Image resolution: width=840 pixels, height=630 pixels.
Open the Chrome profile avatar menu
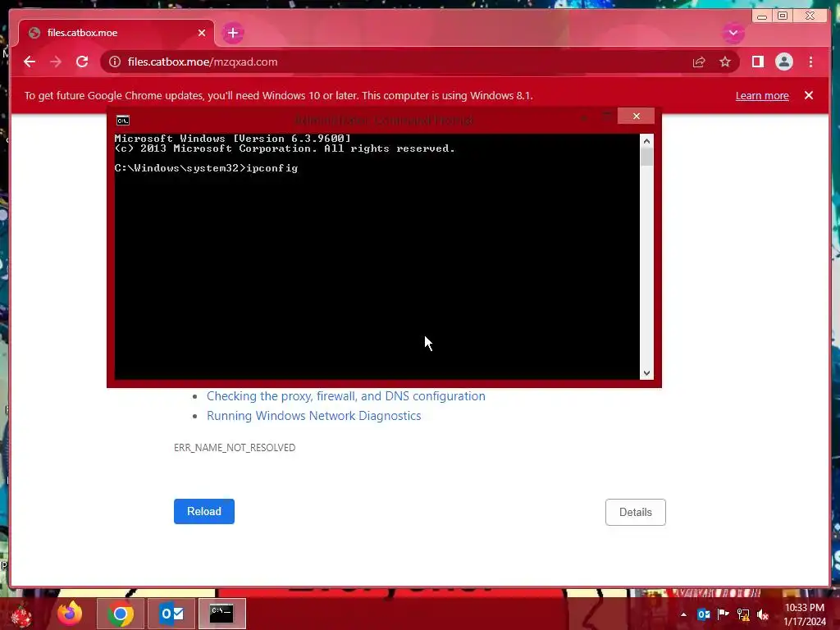click(783, 62)
